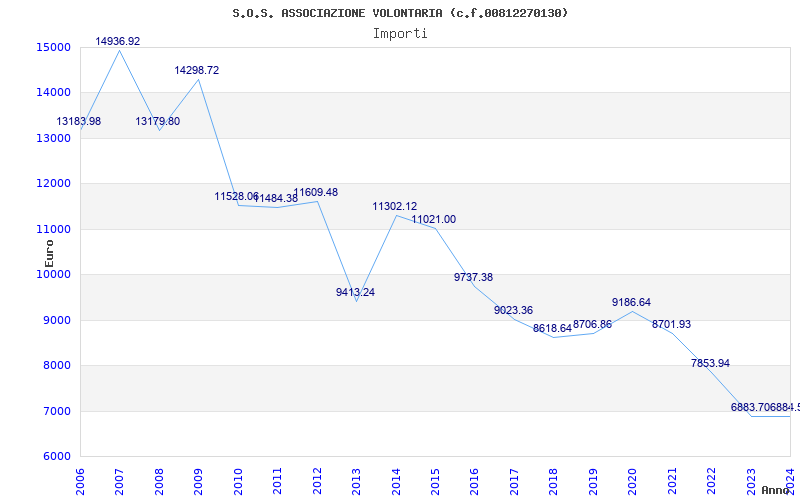
Task: Select the data label 11528.06
Action: (236, 196)
